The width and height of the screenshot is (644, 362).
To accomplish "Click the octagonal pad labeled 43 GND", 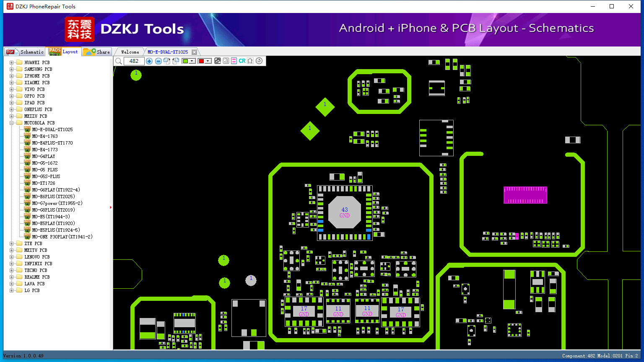I will coord(344,212).
